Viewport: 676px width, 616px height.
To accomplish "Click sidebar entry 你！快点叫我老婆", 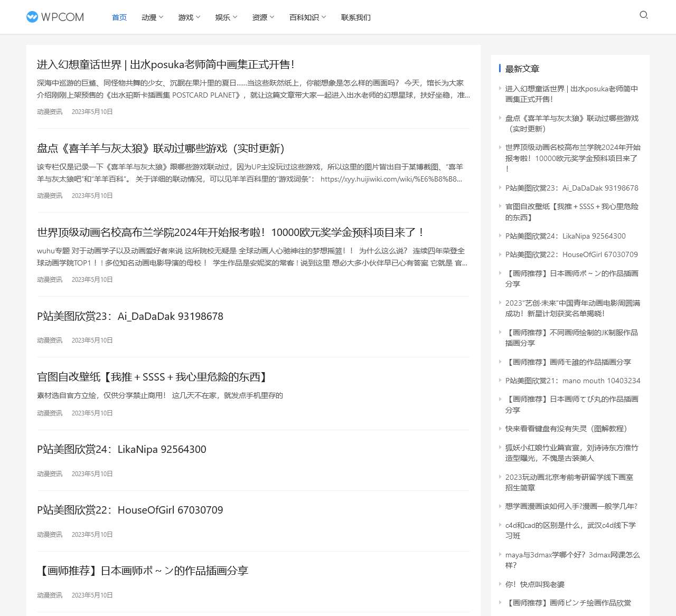I will (535, 584).
